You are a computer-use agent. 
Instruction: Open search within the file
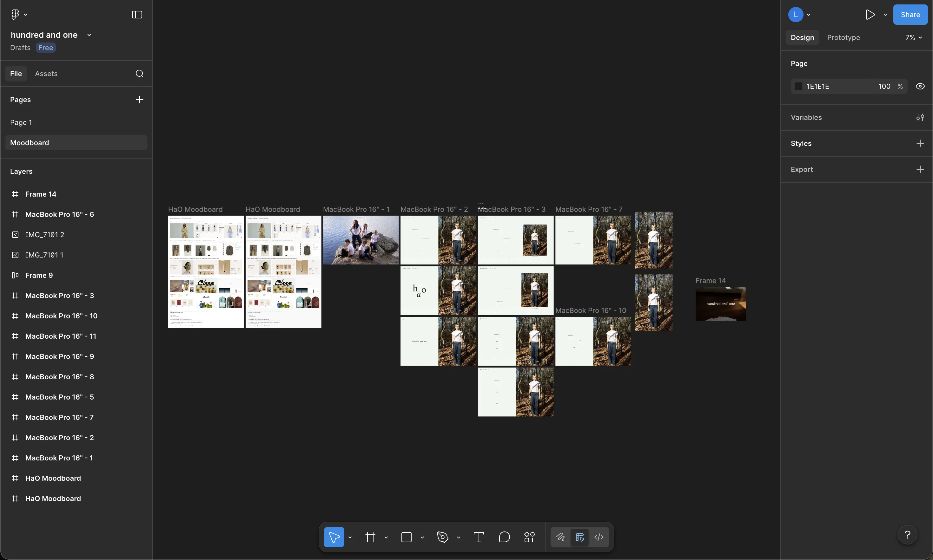coord(139,74)
